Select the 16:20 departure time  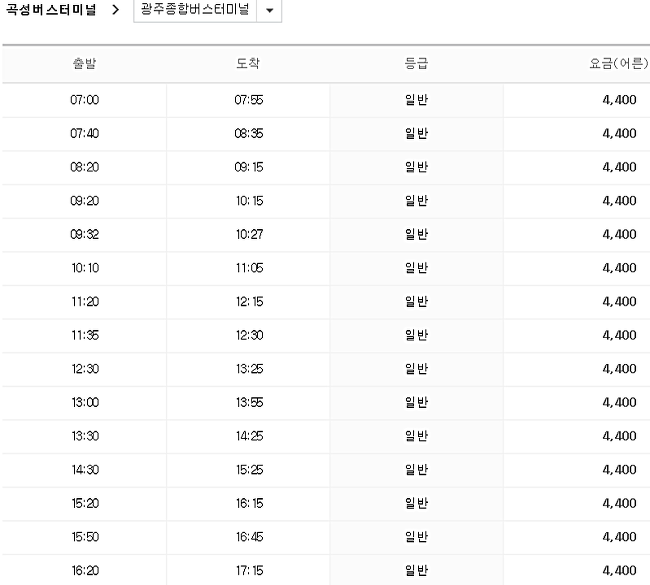tap(85, 570)
